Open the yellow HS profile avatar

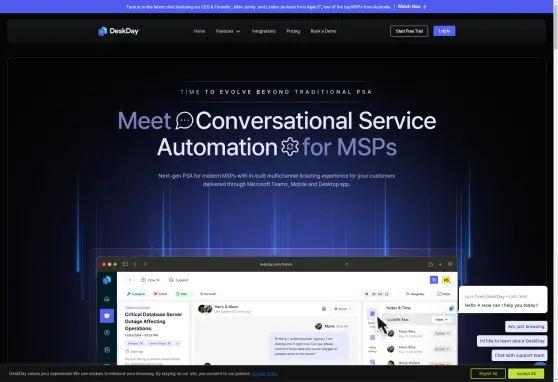[446, 280]
